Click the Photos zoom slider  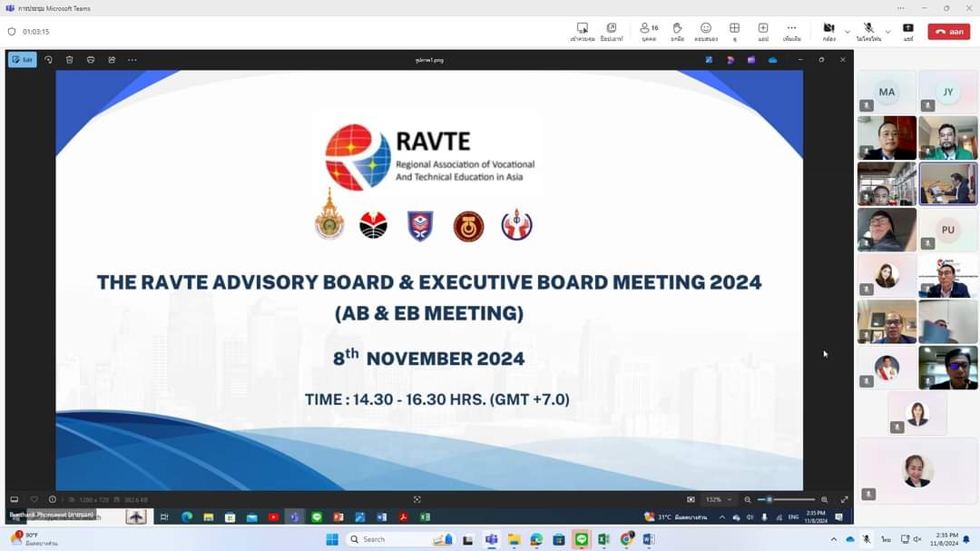click(x=786, y=500)
